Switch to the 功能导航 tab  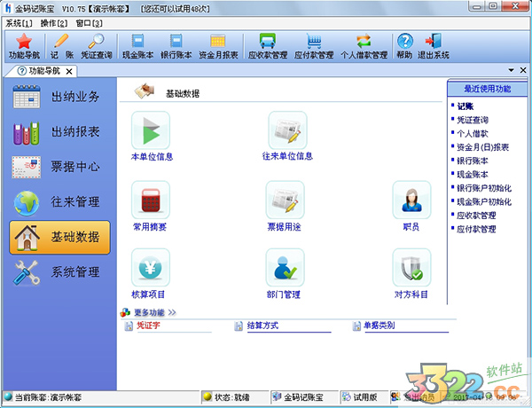(39, 71)
